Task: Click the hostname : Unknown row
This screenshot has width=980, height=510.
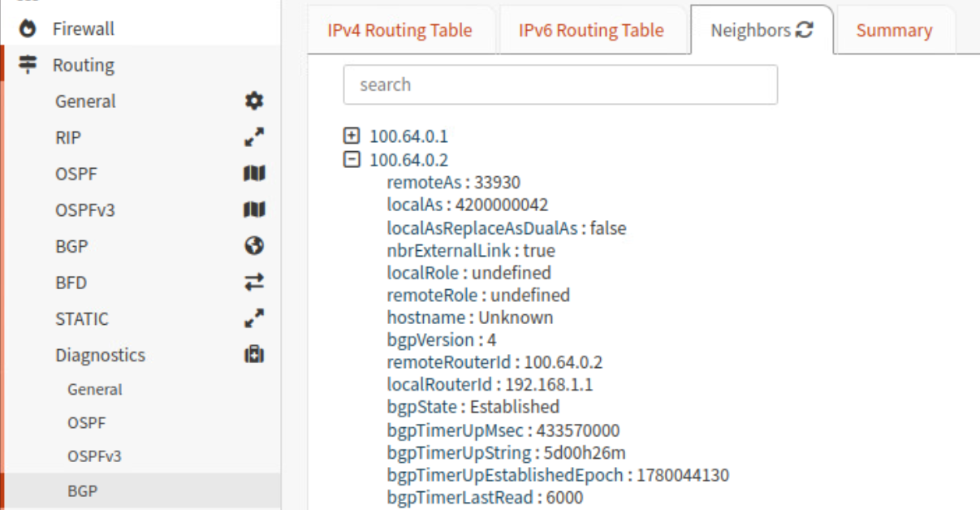Action: click(x=470, y=318)
